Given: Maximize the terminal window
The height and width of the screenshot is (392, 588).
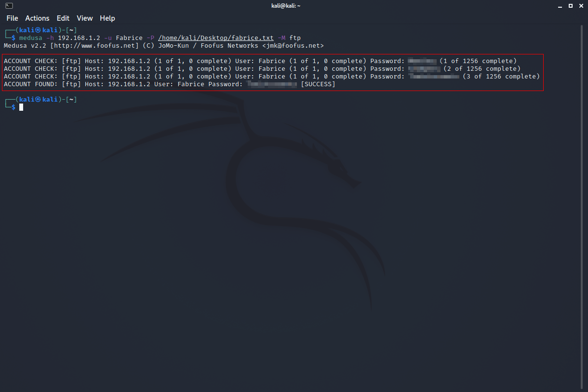Looking at the screenshot, I should (570, 6).
